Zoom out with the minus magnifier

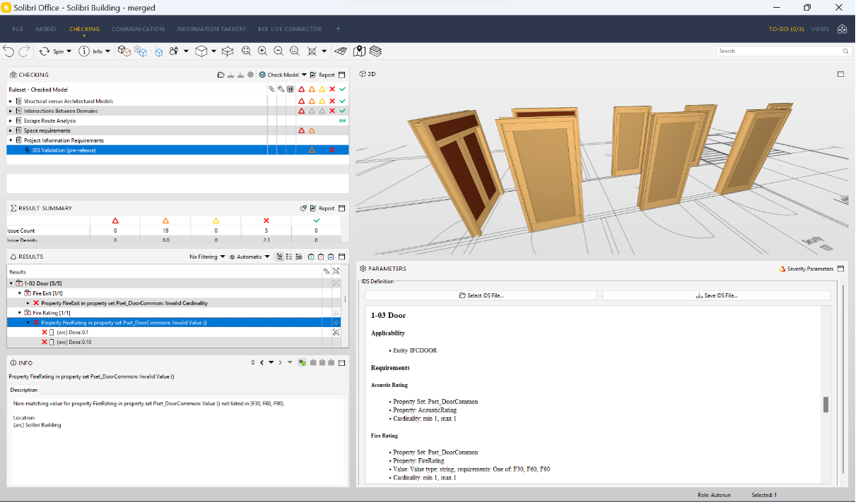coord(279,51)
